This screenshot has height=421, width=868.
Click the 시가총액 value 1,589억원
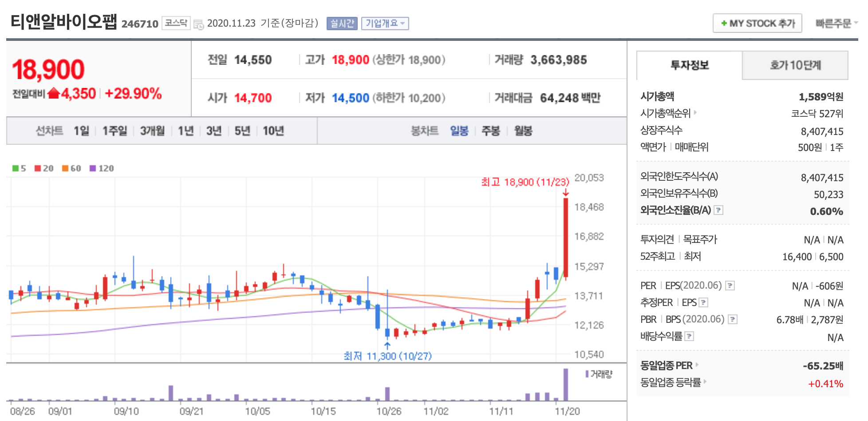point(821,97)
